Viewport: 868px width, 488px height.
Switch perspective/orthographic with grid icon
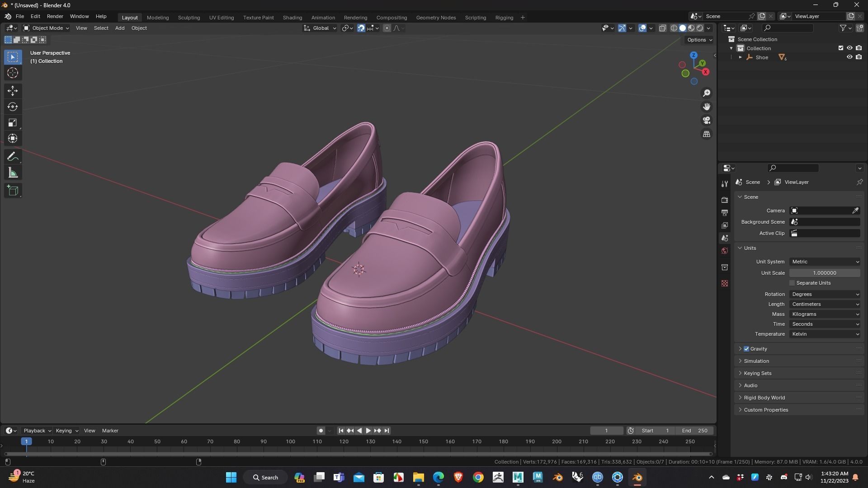point(707,134)
